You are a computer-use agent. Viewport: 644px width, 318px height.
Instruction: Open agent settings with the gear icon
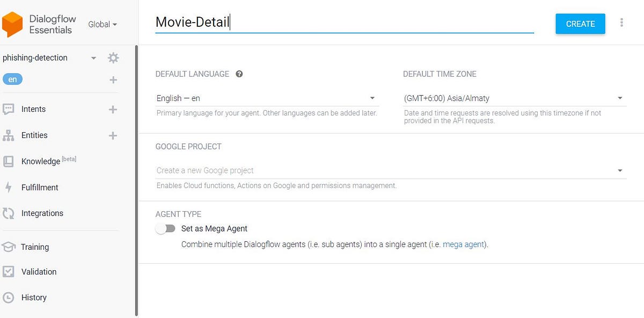113,57
